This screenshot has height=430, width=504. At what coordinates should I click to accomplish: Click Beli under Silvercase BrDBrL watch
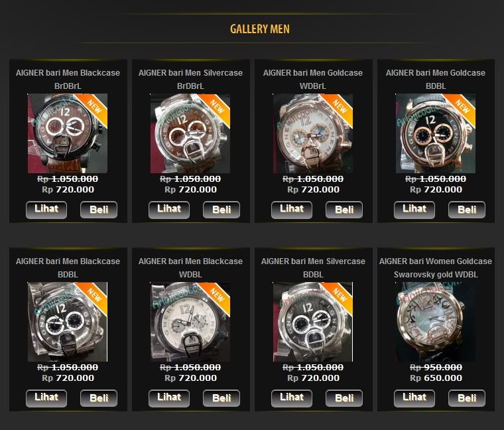click(x=221, y=210)
